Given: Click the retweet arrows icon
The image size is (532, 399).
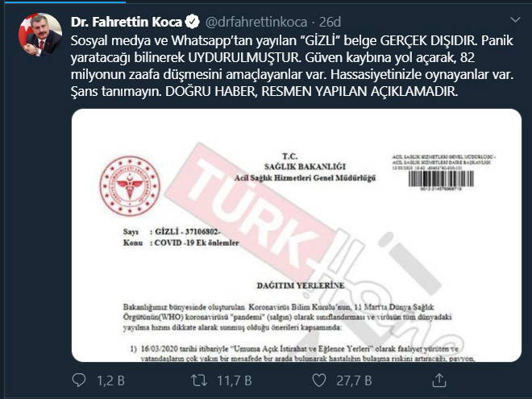Looking at the screenshot, I should 199,380.
